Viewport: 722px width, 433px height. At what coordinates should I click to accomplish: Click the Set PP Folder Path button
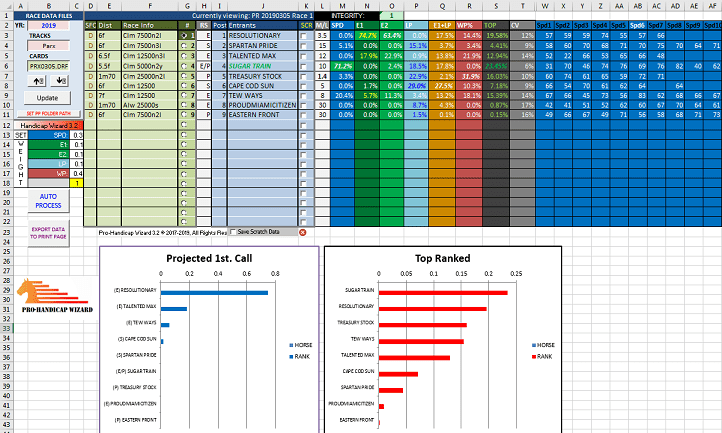click(x=48, y=115)
